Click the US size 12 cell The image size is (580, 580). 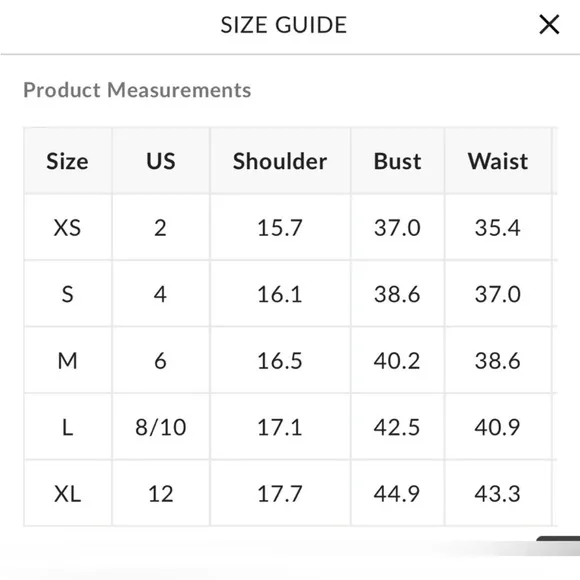pos(161,493)
